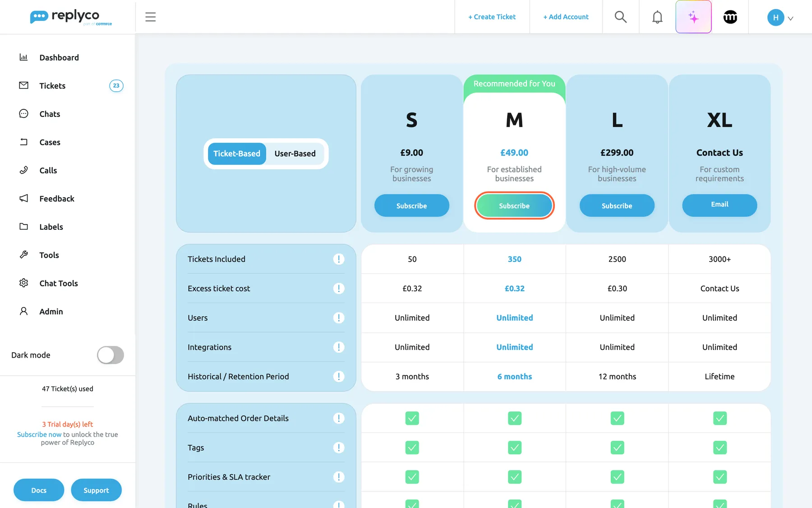The image size is (812, 508).
Task: Click the Support button
Action: pos(96,490)
